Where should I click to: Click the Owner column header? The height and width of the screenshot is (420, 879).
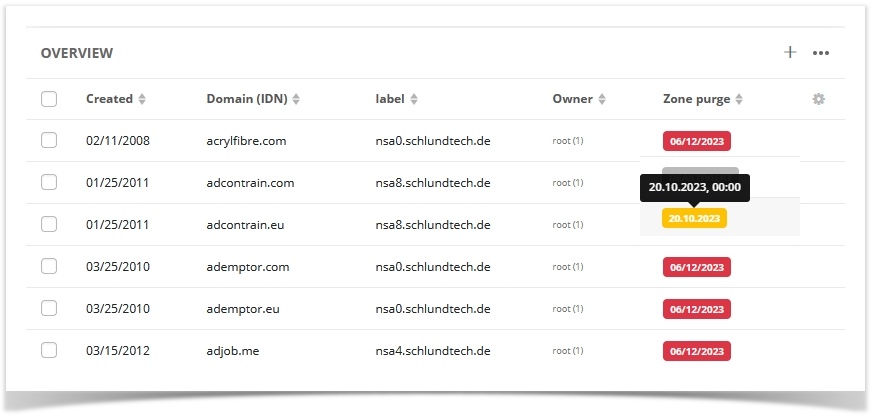[572, 99]
